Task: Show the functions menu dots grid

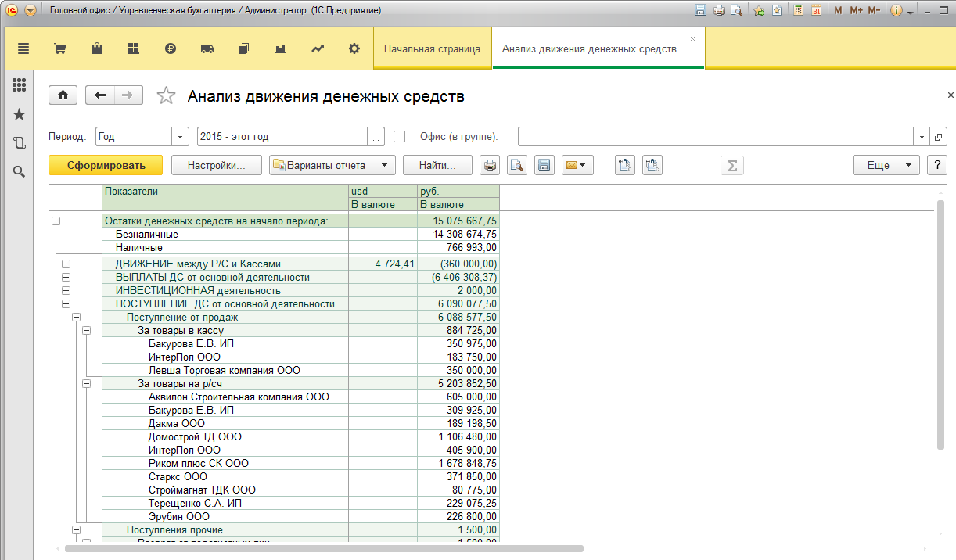Action: (x=20, y=85)
